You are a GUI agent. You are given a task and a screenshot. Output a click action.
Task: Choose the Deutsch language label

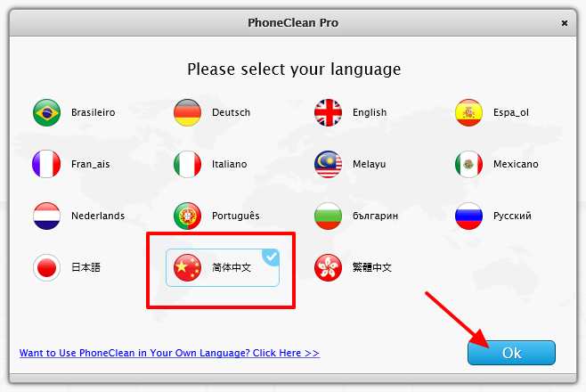[x=231, y=112]
